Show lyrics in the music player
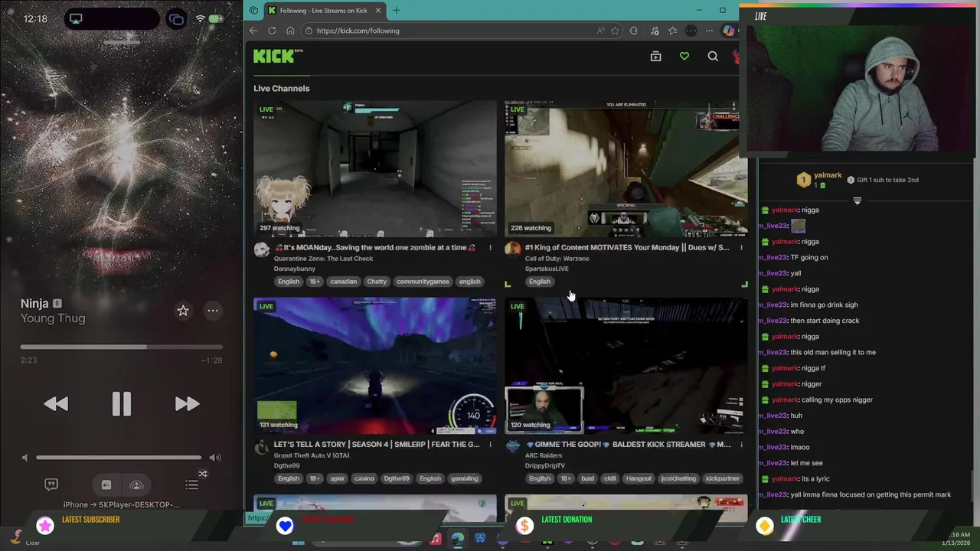 tap(51, 484)
